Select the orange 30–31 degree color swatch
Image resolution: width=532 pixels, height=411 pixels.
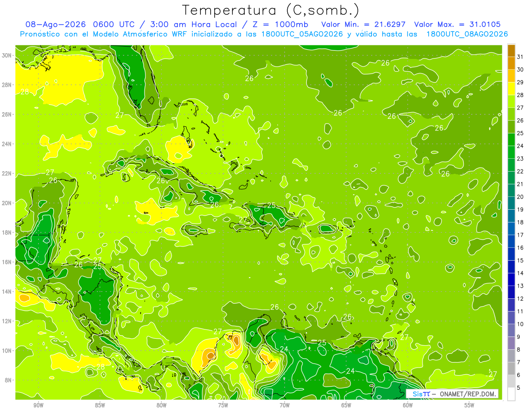[511, 63]
